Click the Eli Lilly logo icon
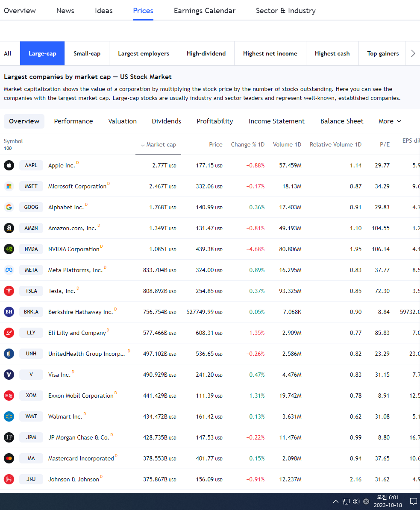Image resolution: width=420 pixels, height=510 pixels. click(x=9, y=333)
